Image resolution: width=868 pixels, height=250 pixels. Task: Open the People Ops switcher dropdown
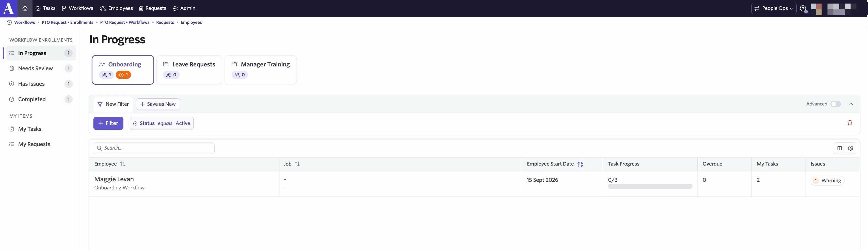pyautogui.click(x=774, y=8)
